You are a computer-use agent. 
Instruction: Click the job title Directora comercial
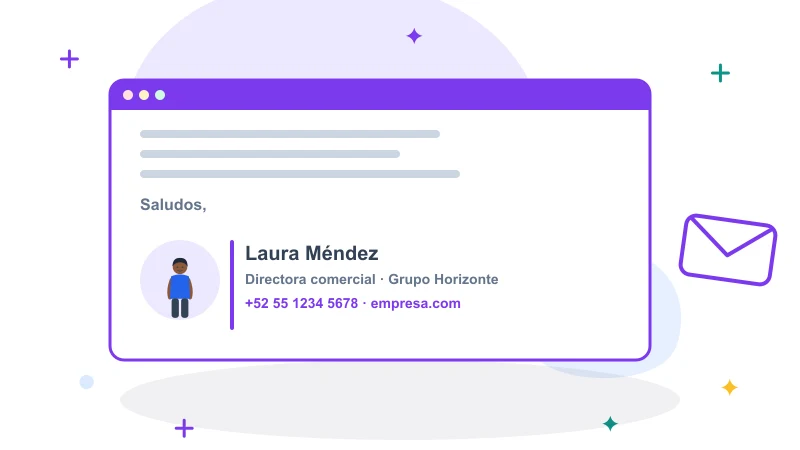(x=310, y=280)
